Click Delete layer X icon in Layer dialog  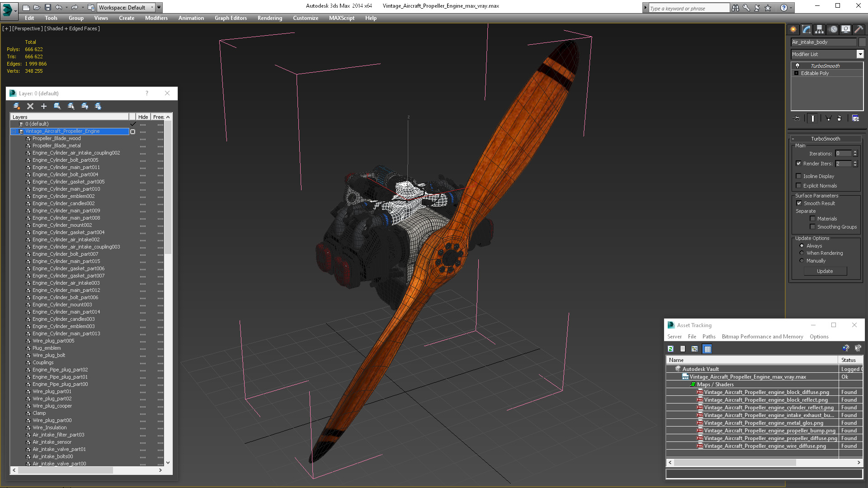[30, 106]
